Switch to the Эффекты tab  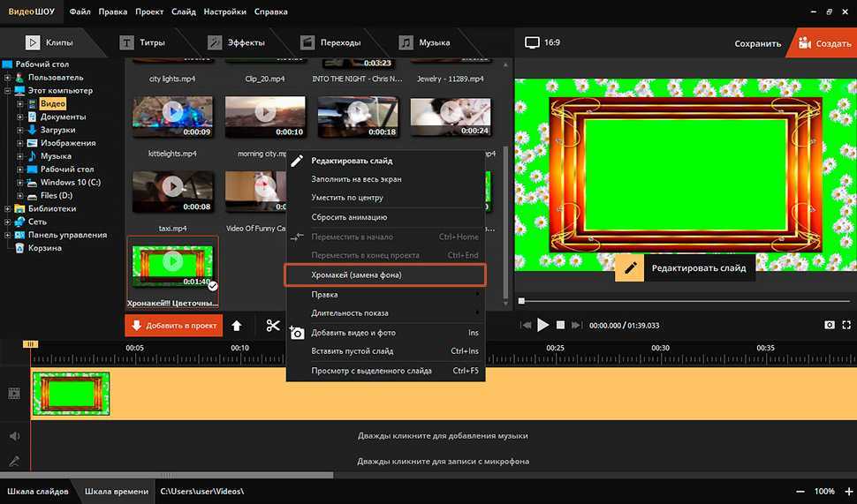[x=239, y=42]
